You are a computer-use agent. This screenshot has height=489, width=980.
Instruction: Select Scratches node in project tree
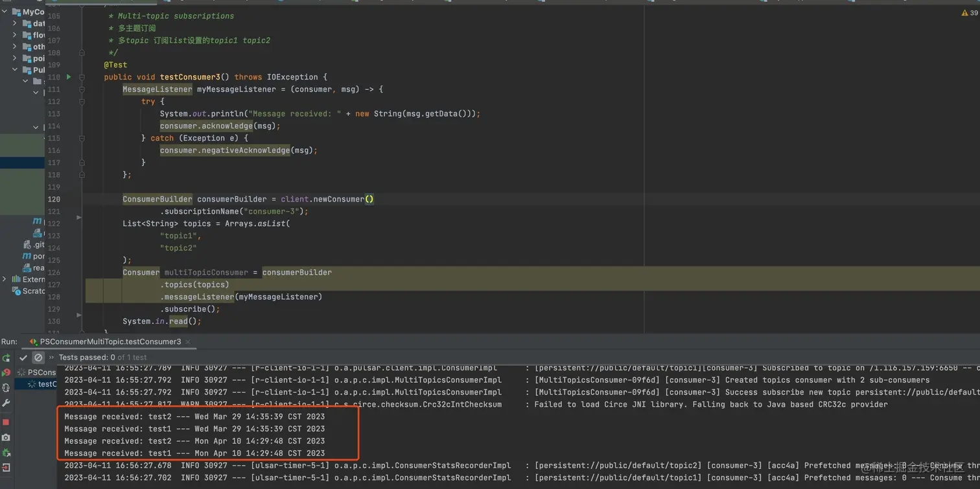pos(29,291)
